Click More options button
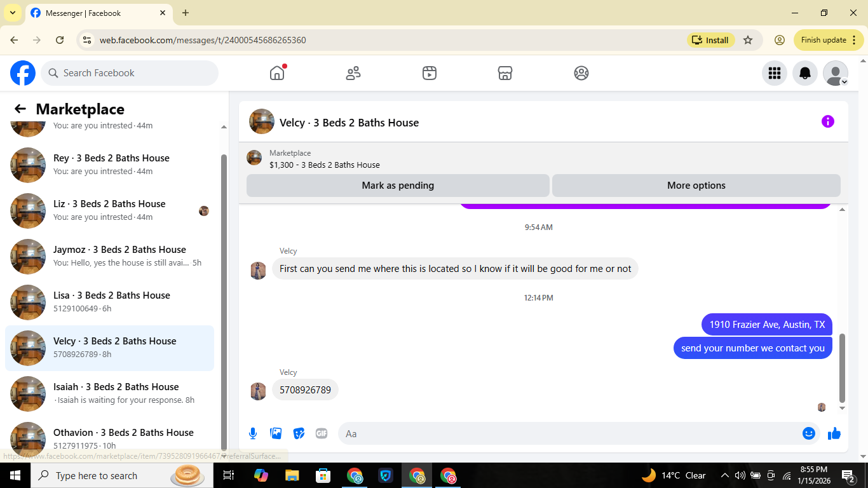 pyautogui.click(x=696, y=186)
